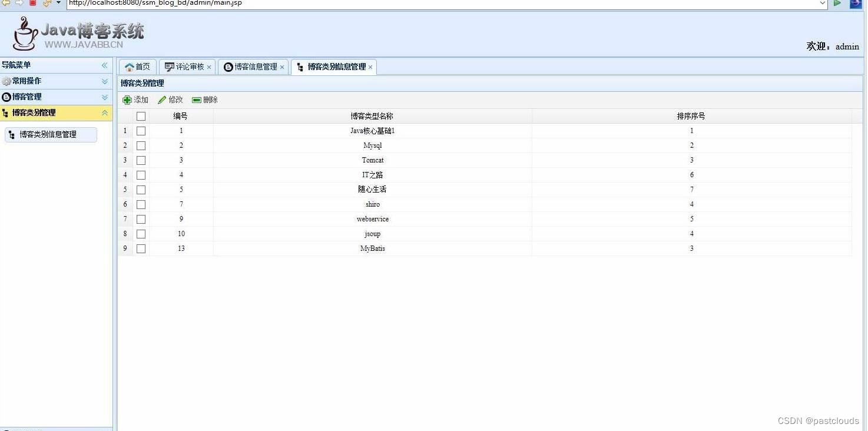Click the shiro name cell
This screenshot has width=868, height=431.
pos(372,205)
